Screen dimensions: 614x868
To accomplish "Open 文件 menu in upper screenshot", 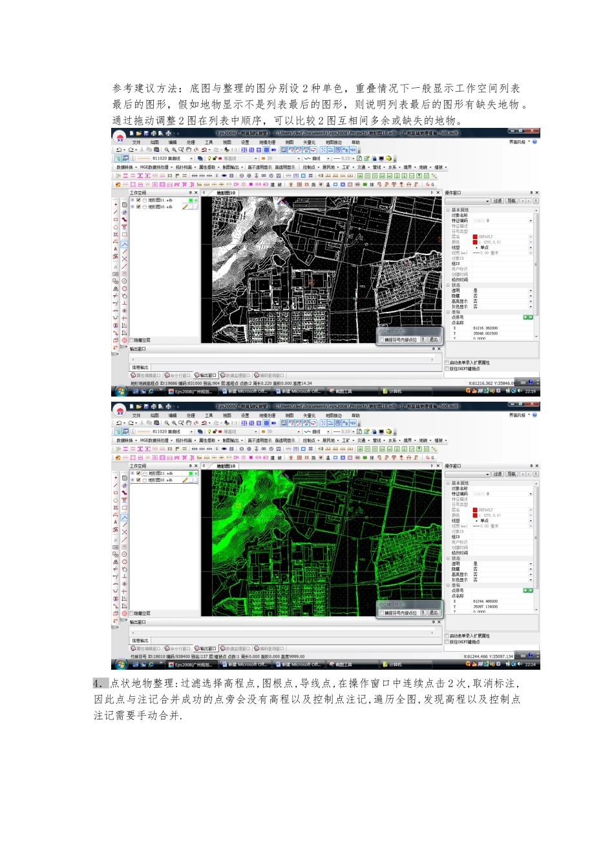I will [x=136, y=142].
